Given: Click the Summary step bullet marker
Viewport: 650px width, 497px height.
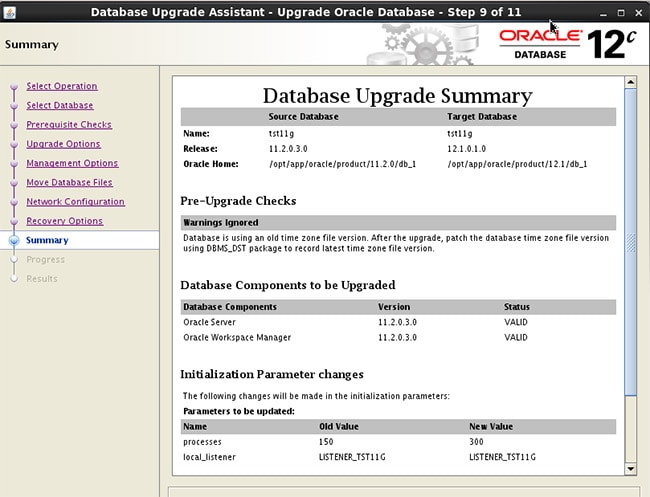Looking at the screenshot, I should 14,240.
